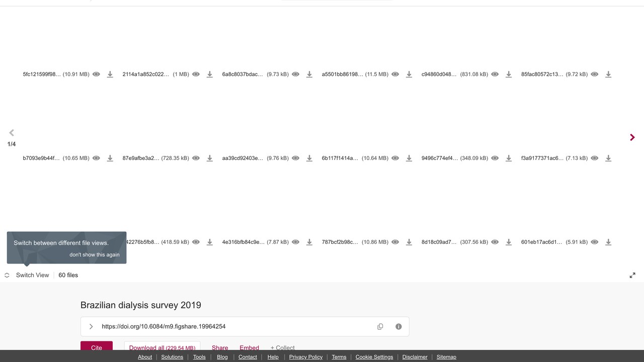Dismiss tooltip with don't show this again

coord(95,255)
